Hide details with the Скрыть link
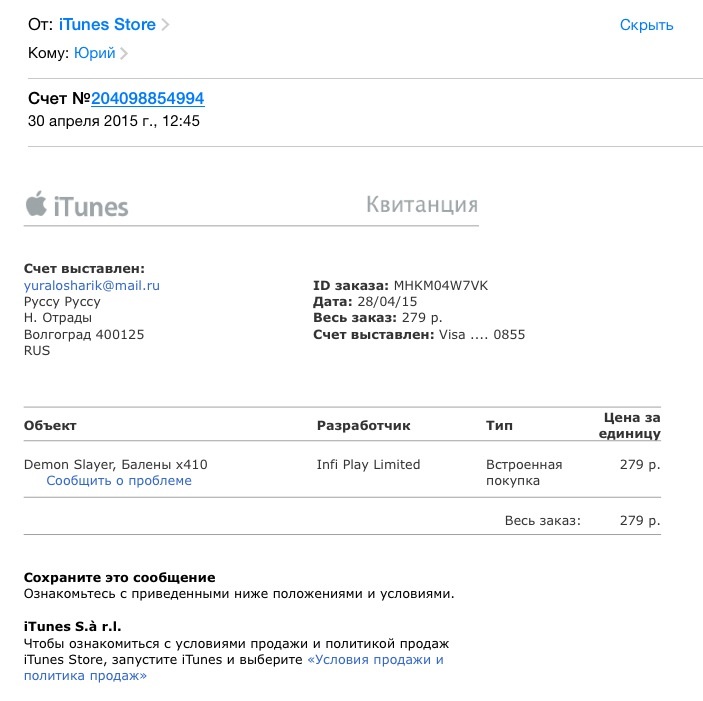 (646, 25)
